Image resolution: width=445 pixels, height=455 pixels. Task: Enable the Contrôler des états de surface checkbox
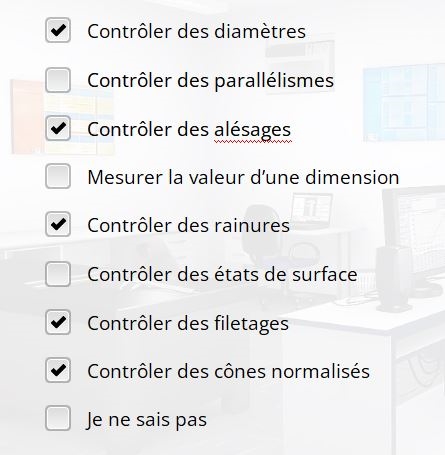58,274
